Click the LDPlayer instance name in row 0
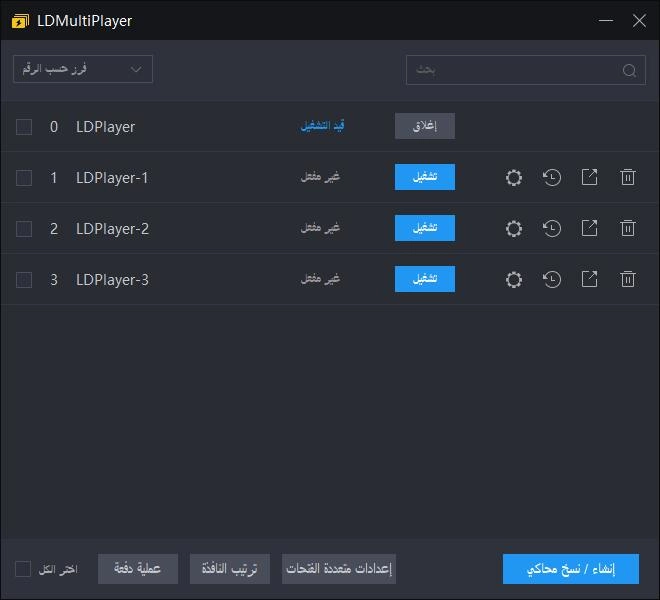Screen dimensions: 660x600 [106, 127]
